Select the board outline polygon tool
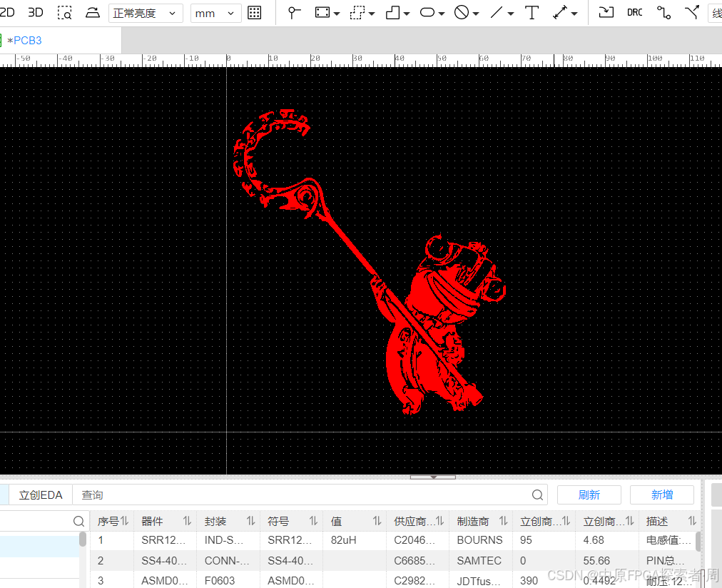Screen dimensions: 722x588 (393, 12)
